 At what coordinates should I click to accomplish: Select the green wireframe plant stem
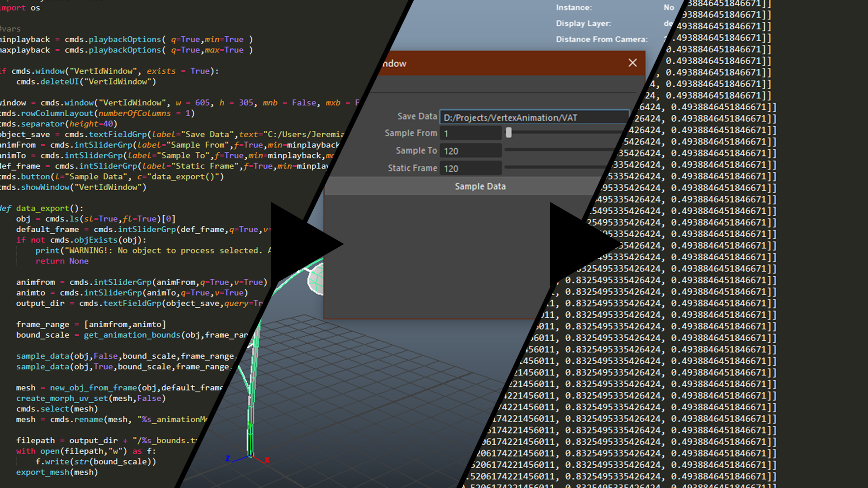[x=250, y=407]
